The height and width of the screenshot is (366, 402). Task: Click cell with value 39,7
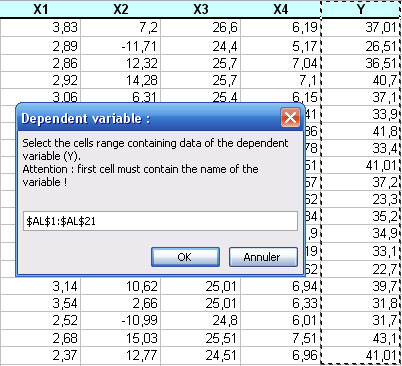click(x=361, y=286)
